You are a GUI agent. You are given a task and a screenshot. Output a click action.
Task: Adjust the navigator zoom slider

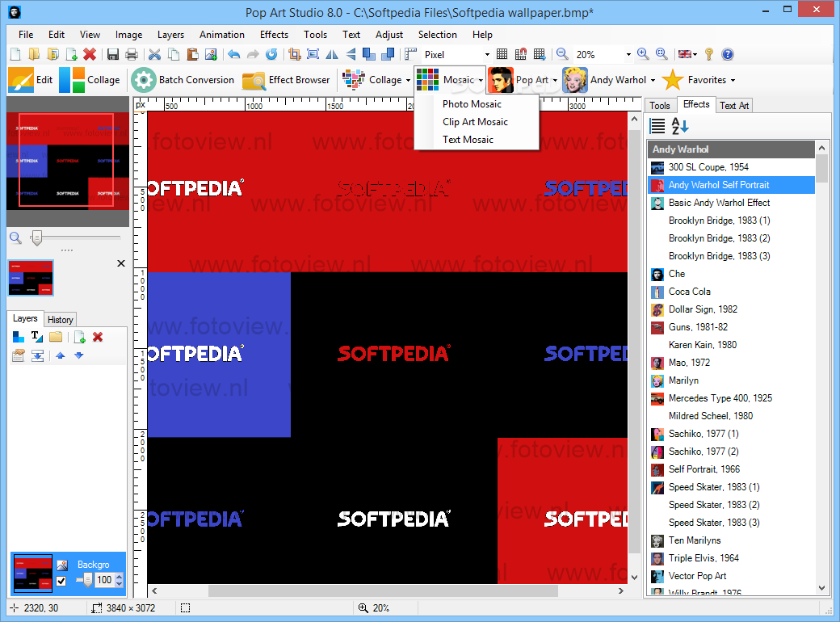click(x=36, y=237)
